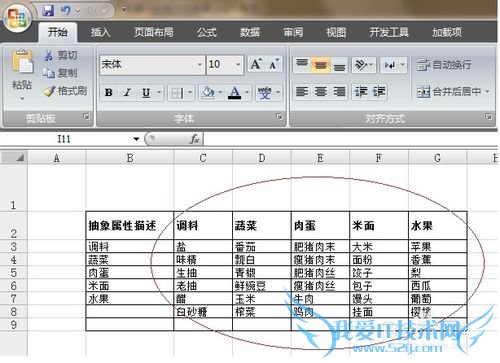Open the Paste options arrow
Image resolution: width=500 pixels, height=363 pixels.
tap(22, 99)
